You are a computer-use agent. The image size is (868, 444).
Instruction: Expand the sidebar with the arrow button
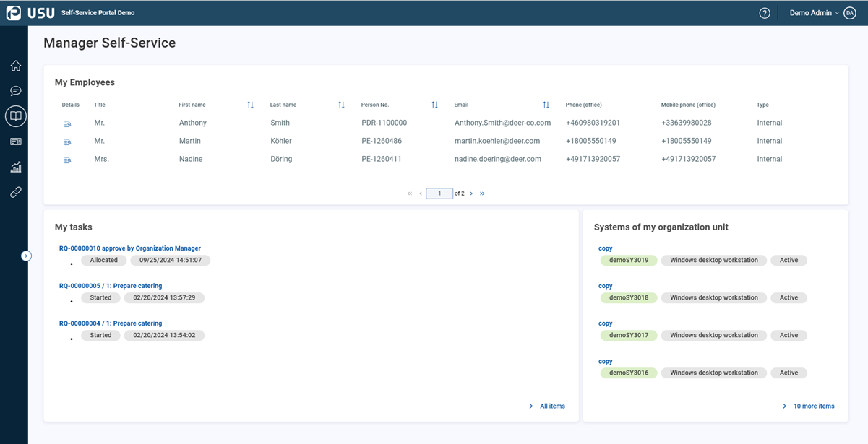coord(26,256)
